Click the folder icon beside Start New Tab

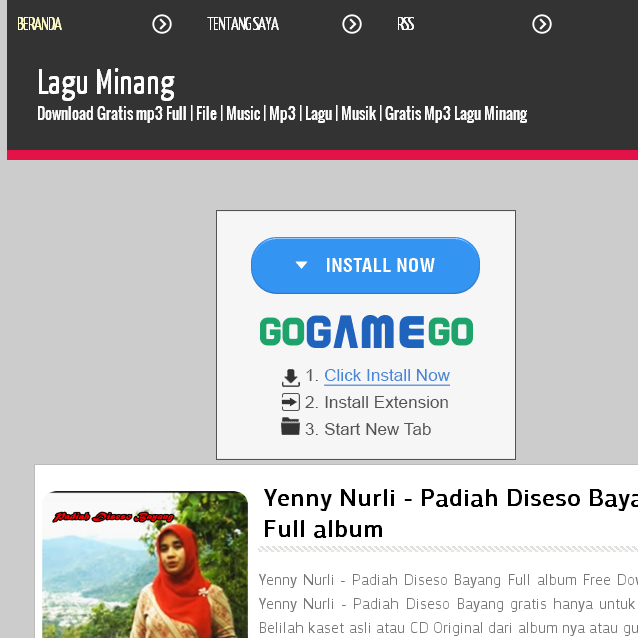[x=291, y=427]
